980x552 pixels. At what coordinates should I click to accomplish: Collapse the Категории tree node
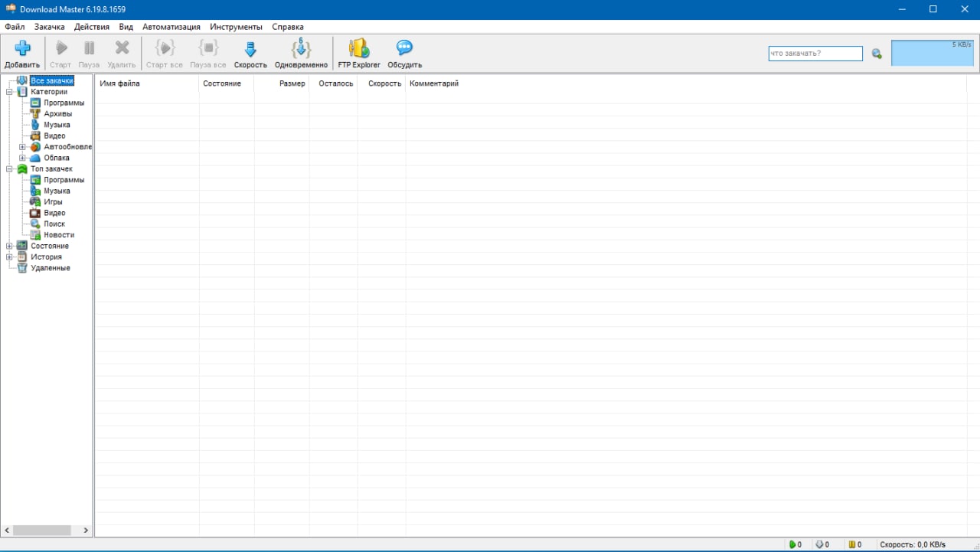coord(9,92)
